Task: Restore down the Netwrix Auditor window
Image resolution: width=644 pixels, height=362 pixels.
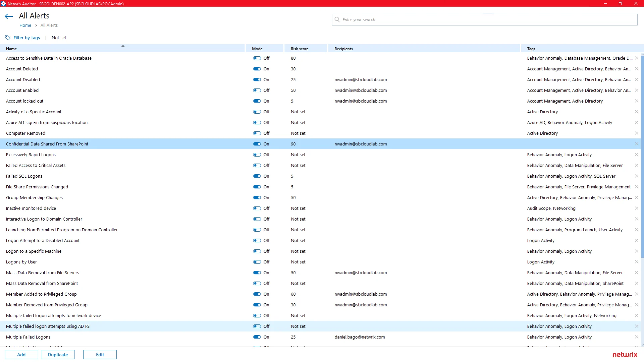Action: tap(621, 3)
